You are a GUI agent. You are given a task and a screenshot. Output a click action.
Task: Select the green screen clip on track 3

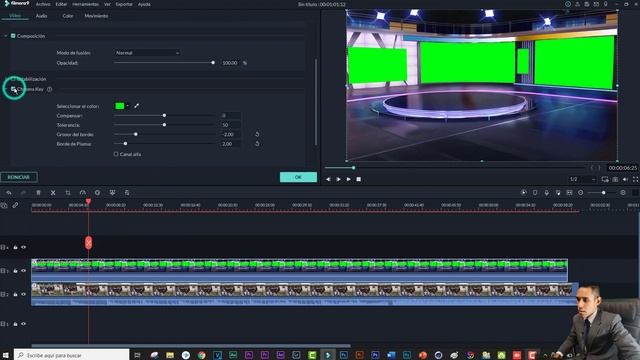[300, 270]
